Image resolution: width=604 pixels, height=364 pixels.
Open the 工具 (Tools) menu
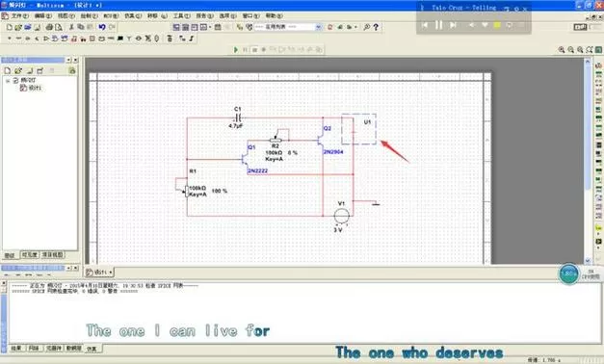(x=181, y=15)
